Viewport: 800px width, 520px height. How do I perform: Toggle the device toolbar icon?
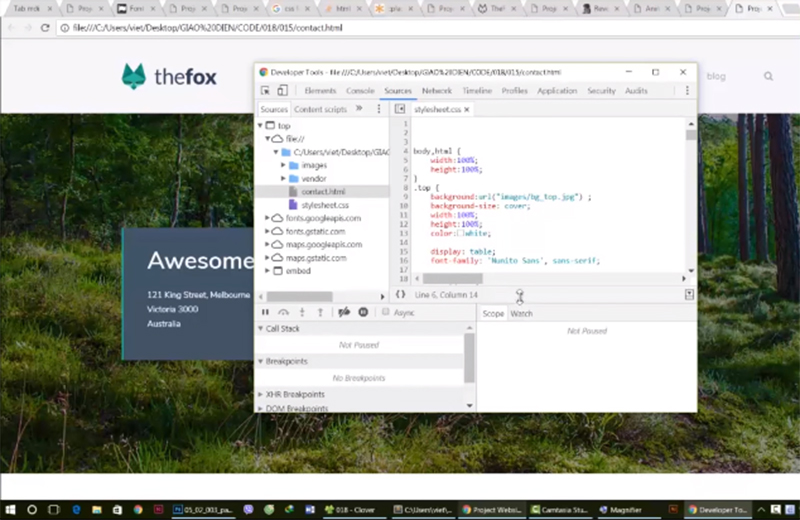pos(283,91)
